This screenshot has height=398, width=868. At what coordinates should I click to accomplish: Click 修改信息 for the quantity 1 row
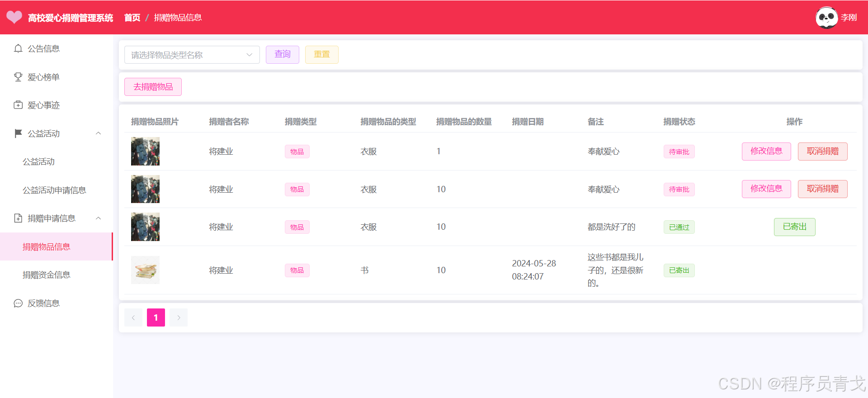coord(766,151)
